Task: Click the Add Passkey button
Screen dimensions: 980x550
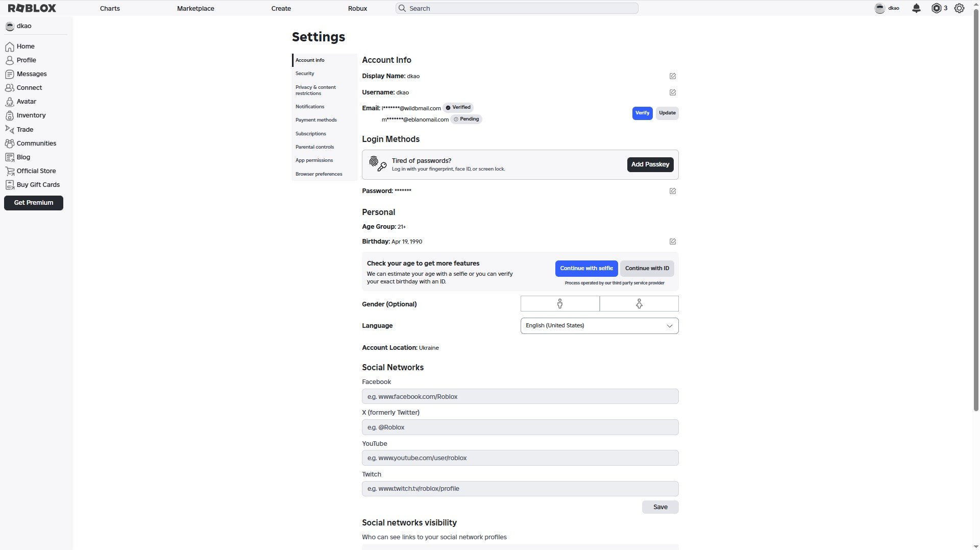Action: click(650, 164)
